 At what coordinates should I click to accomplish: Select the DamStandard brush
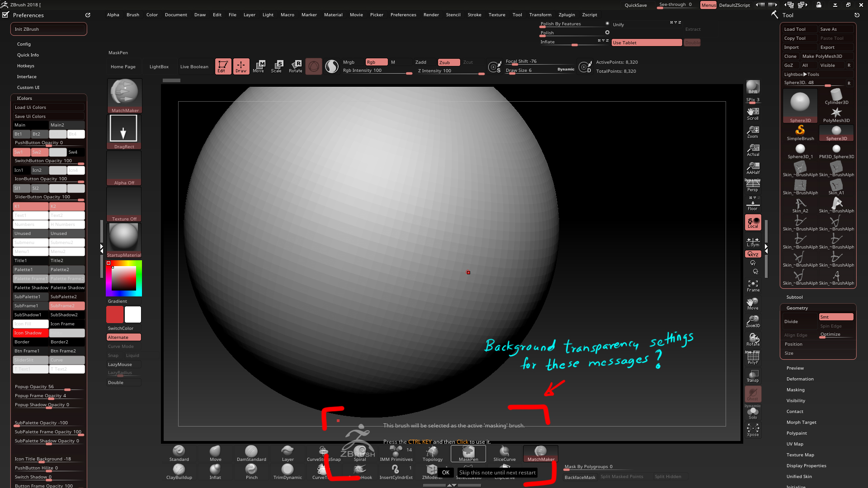pyautogui.click(x=251, y=454)
